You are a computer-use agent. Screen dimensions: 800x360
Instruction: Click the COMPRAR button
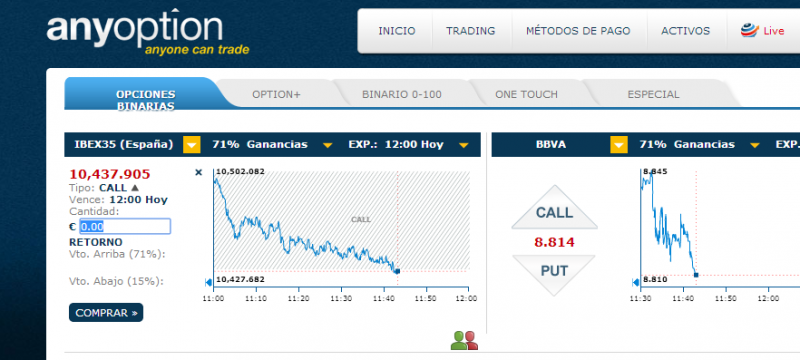click(106, 313)
